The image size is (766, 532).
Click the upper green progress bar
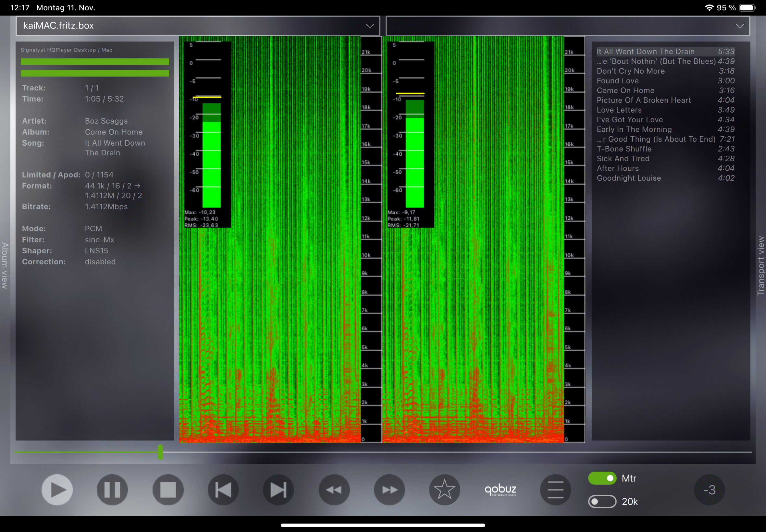click(x=95, y=62)
